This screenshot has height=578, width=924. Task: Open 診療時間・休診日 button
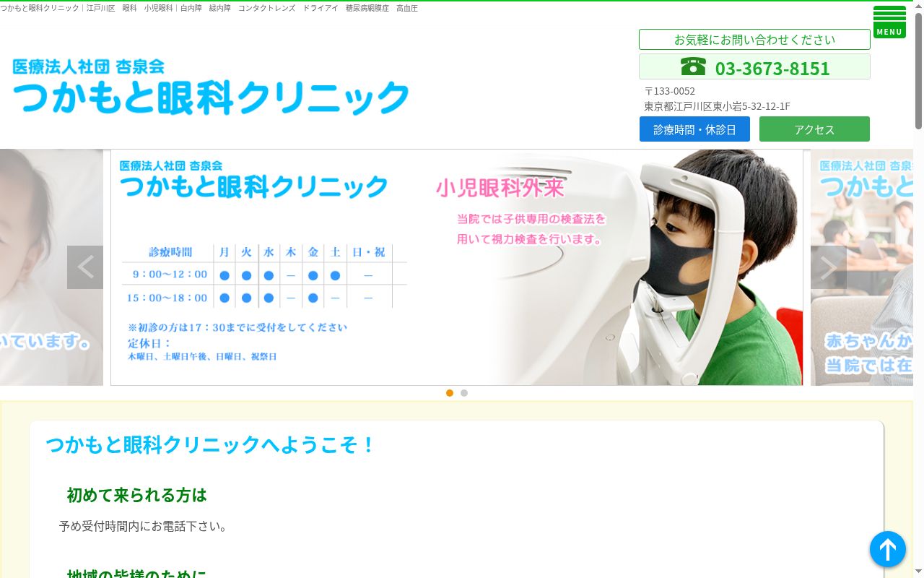[x=694, y=129]
